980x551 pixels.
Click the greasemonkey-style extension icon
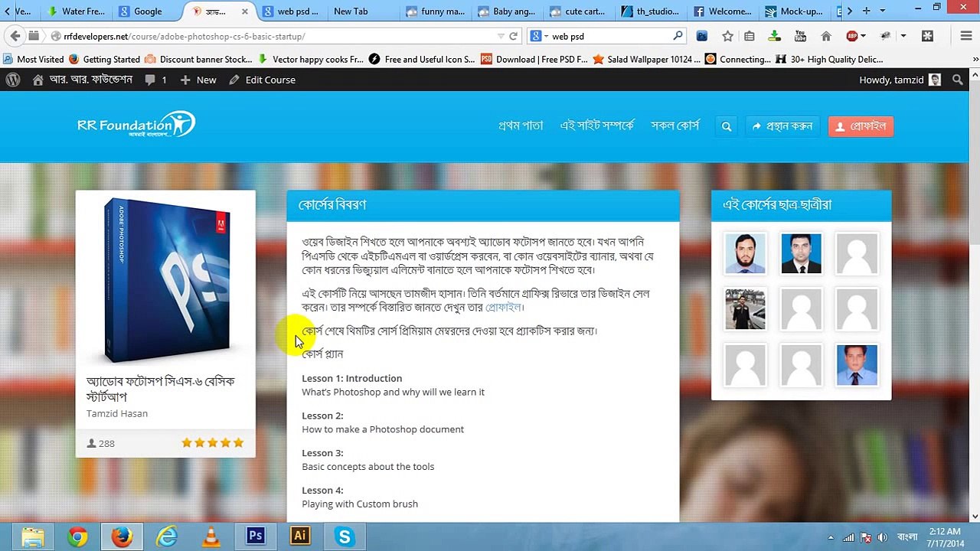click(887, 36)
